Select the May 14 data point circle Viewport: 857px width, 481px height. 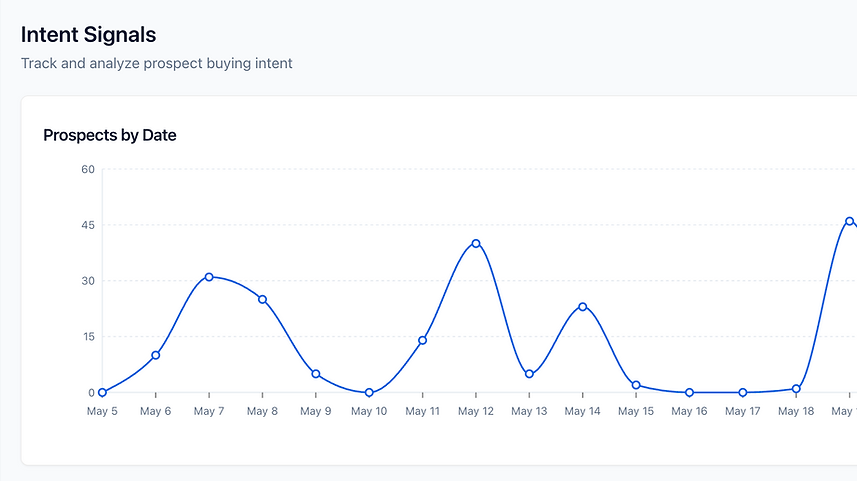[583, 307]
